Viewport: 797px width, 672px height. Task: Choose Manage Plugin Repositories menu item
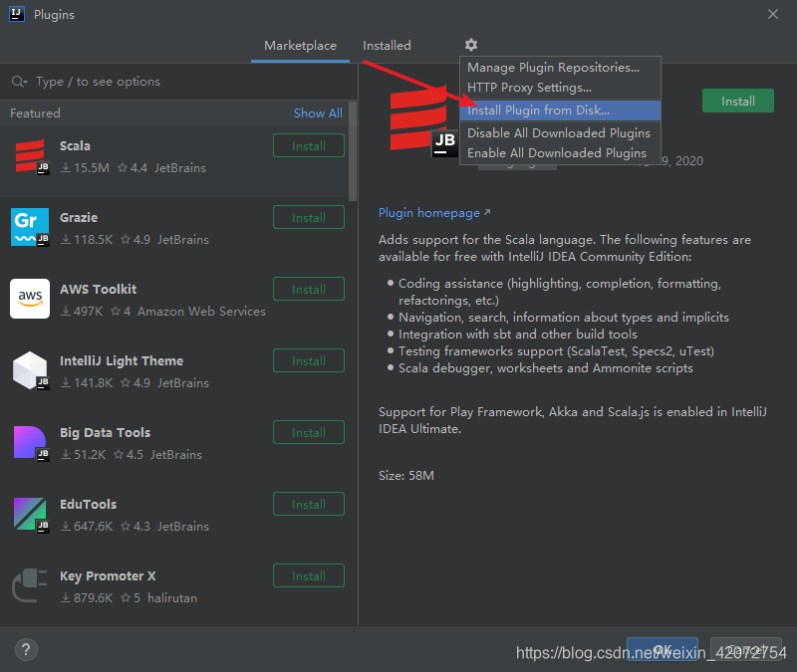coord(560,68)
